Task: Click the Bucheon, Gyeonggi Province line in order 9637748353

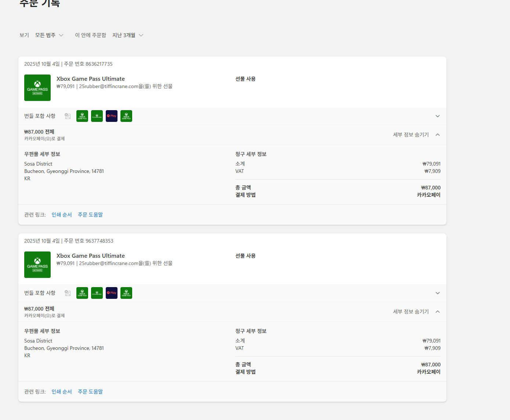Action: (x=64, y=348)
